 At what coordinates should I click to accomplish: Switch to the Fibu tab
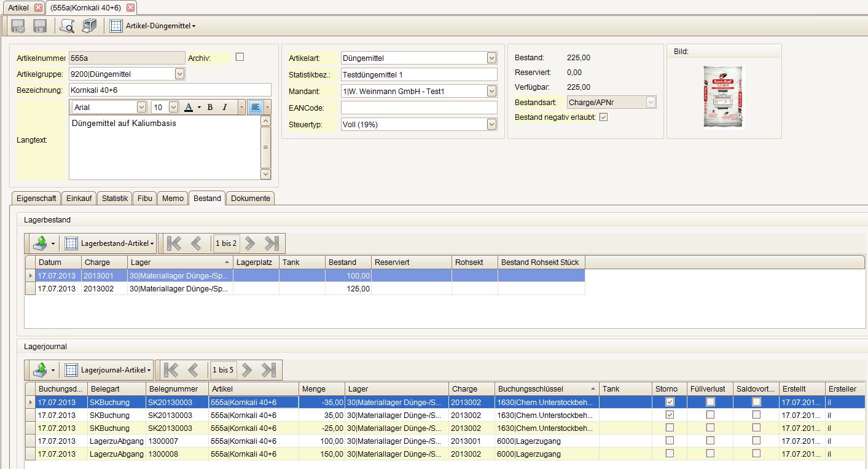click(145, 198)
